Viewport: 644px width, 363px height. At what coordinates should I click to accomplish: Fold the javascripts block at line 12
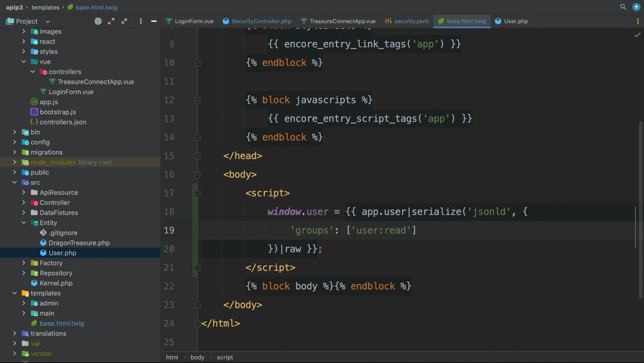pyautogui.click(x=198, y=100)
